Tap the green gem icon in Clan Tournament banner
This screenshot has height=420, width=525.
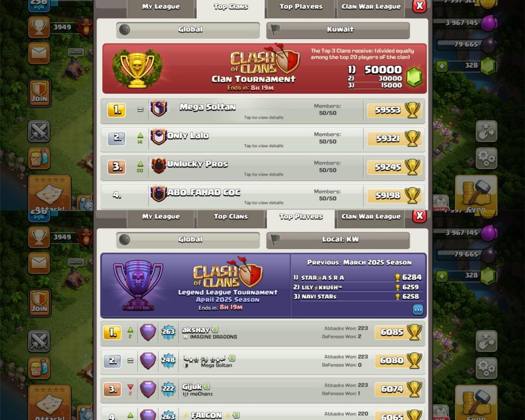click(x=414, y=76)
